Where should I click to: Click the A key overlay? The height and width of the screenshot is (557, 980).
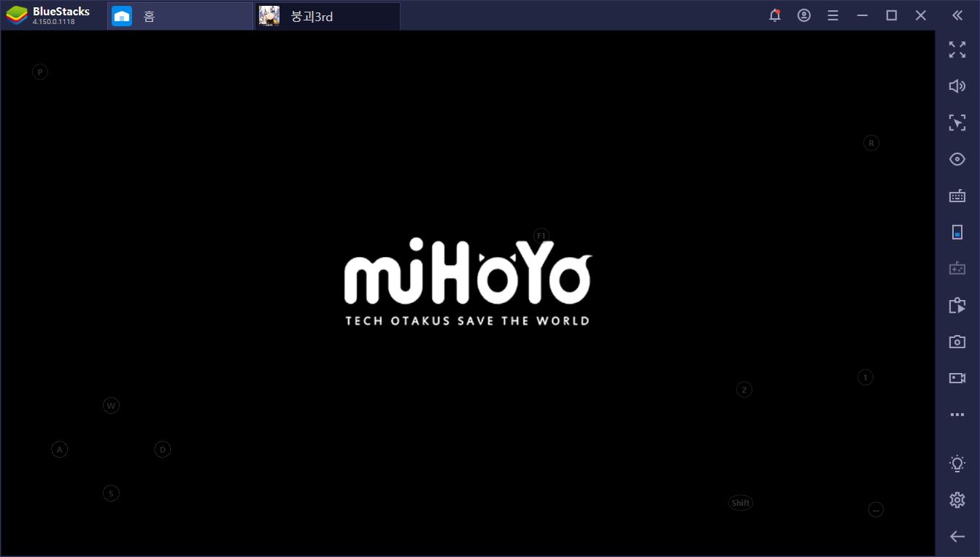point(59,449)
